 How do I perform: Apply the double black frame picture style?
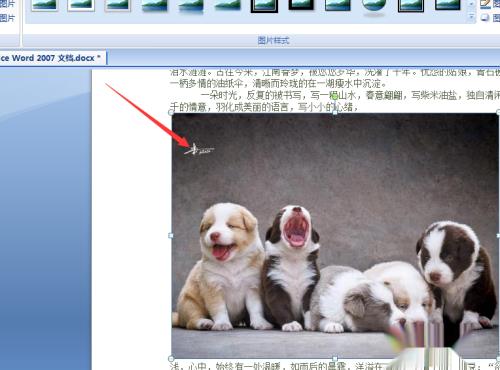[264, 5]
